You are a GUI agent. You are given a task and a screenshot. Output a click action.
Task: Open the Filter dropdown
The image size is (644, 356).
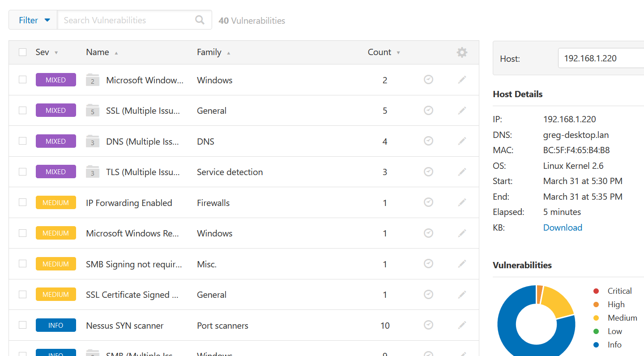[x=34, y=20]
